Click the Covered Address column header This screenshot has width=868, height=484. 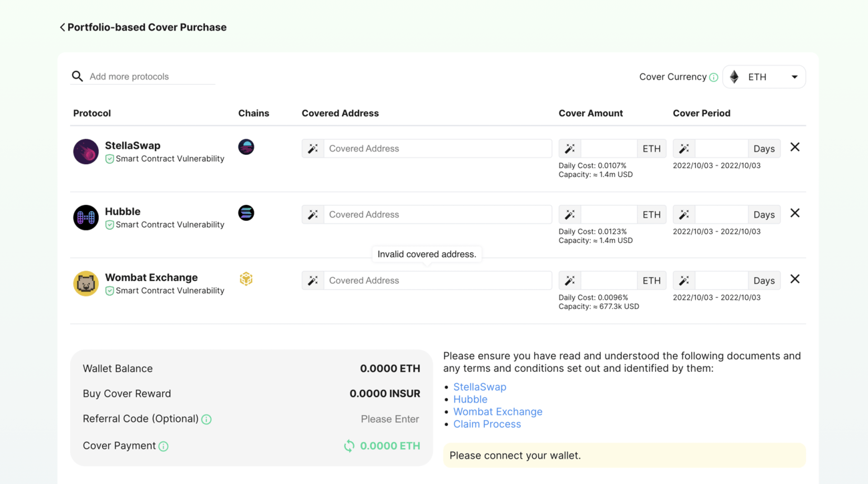coord(341,113)
